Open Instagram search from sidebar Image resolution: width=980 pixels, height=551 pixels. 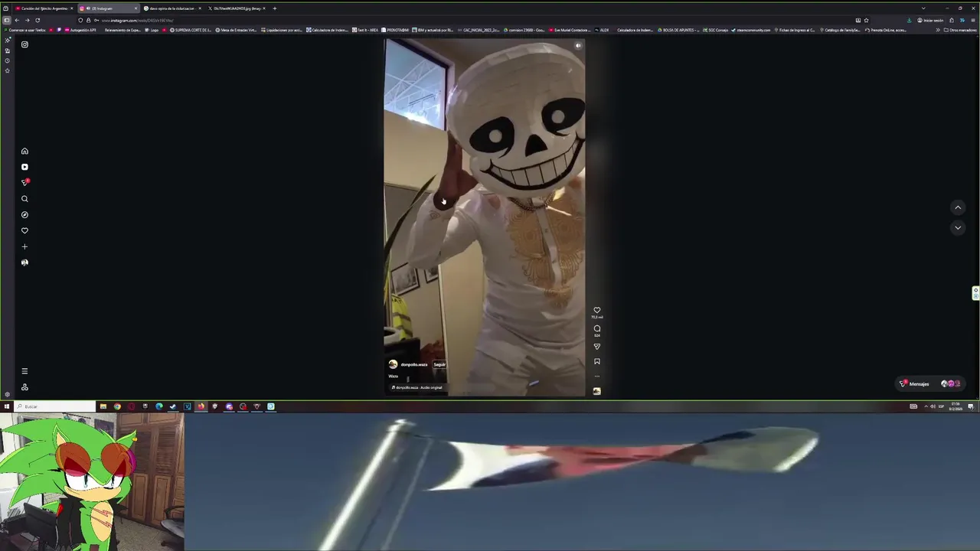(24, 199)
